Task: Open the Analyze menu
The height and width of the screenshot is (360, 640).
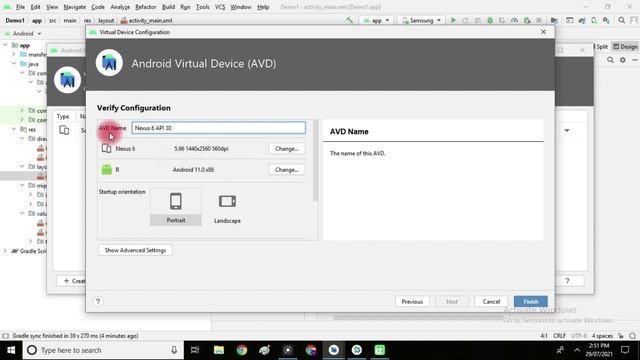Action: (120, 7)
